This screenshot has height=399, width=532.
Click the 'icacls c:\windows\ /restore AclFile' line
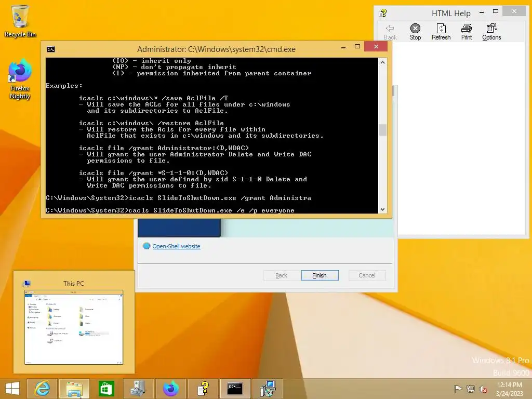[151, 123]
